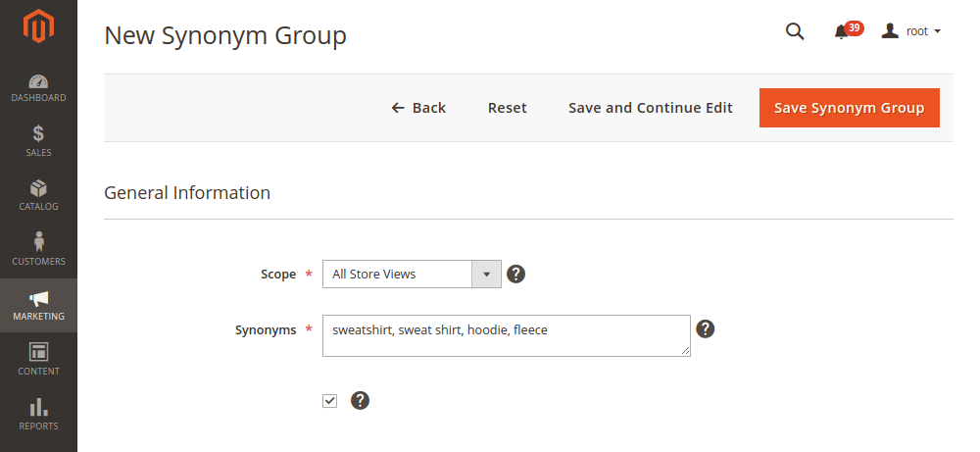Click into the Synonyms text area
980x452 pixels.
point(507,335)
